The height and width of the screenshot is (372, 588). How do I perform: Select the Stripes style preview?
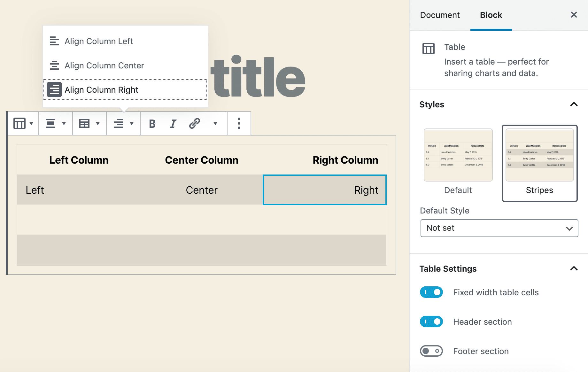tap(539, 155)
